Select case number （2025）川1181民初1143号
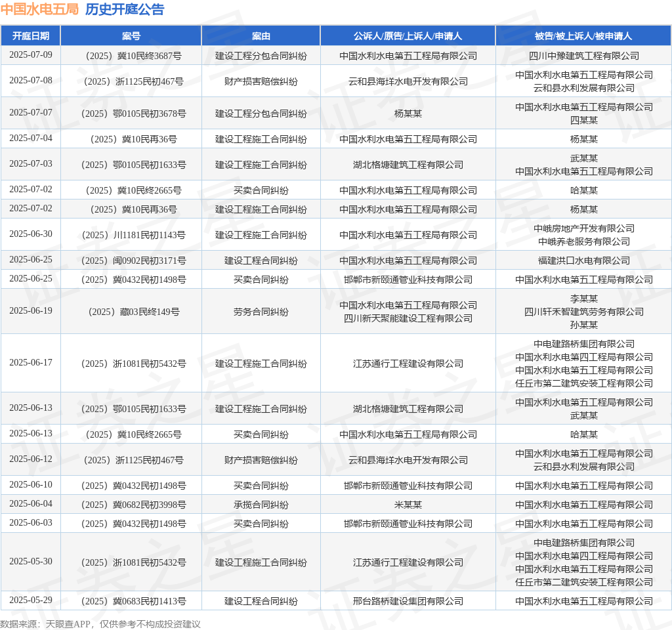672x630 pixels. (x=133, y=236)
